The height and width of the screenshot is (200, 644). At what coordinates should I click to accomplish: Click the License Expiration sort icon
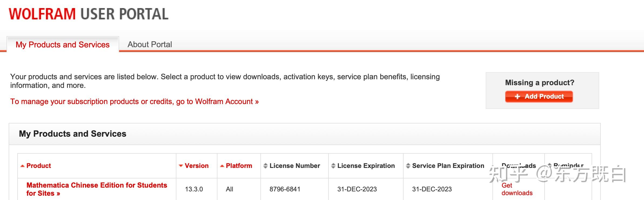click(333, 166)
